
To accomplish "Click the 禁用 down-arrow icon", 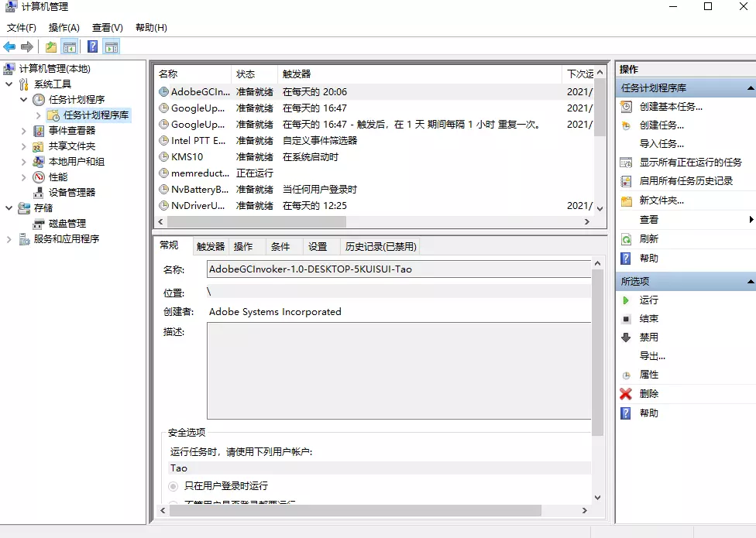I will pos(626,338).
